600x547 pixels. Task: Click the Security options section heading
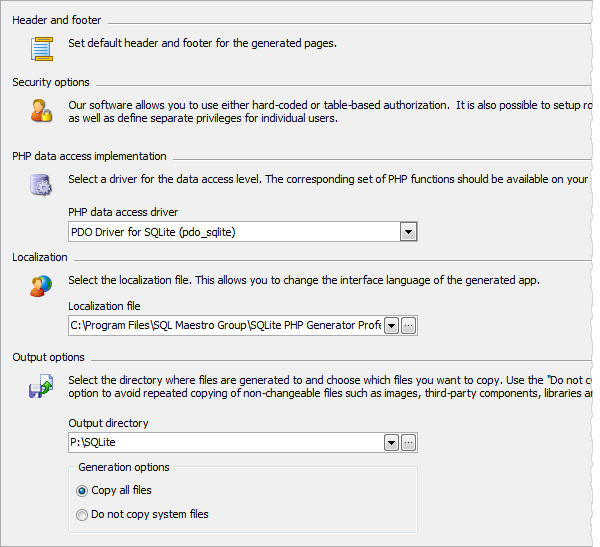51,82
